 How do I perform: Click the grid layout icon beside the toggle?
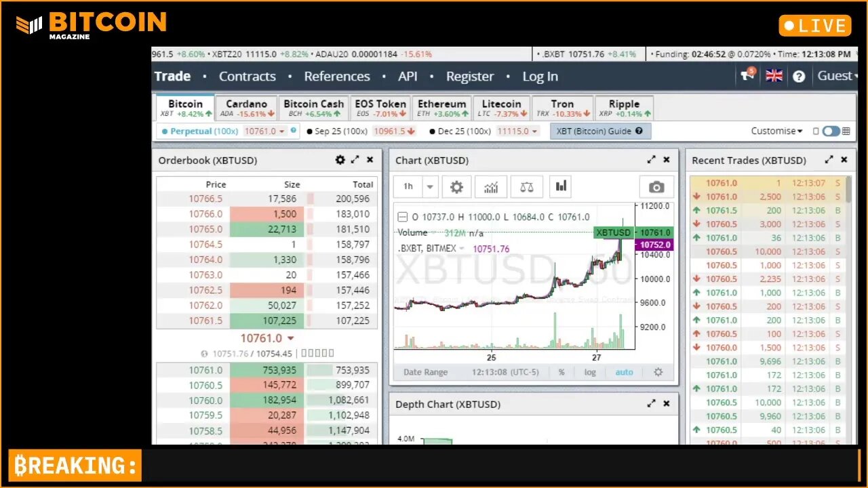point(846,131)
